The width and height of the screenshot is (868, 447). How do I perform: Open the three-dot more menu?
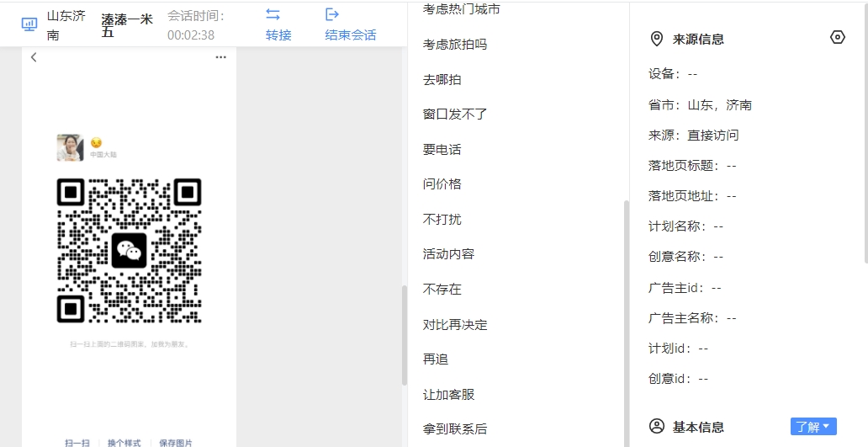(x=221, y=57)
